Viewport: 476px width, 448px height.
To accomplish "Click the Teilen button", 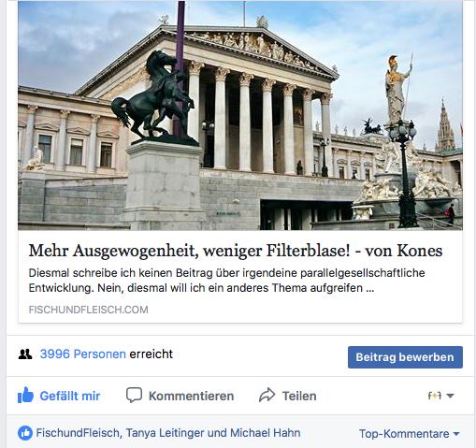I will pyautogui.click(x=288, y=396).
